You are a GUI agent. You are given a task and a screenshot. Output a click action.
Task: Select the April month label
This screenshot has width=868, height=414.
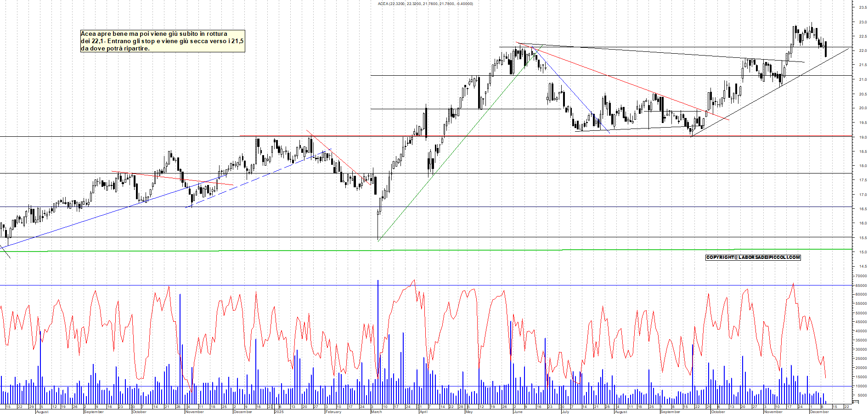point(423,412)
